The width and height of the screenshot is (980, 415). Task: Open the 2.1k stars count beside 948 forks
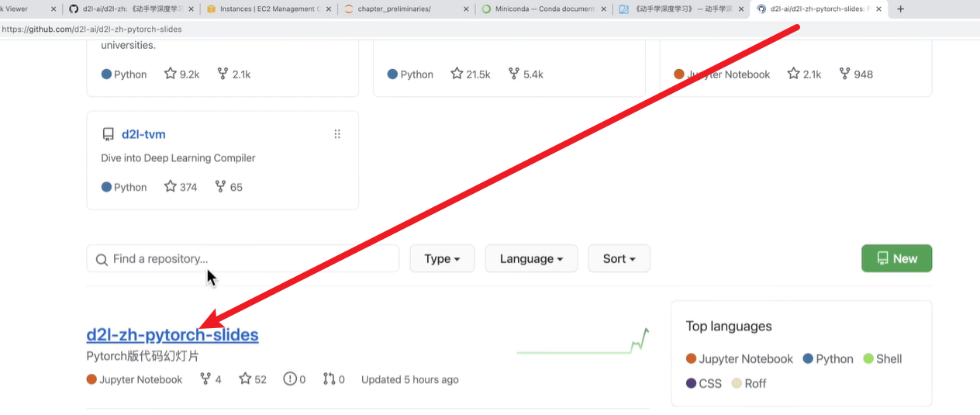click(804, 74)
